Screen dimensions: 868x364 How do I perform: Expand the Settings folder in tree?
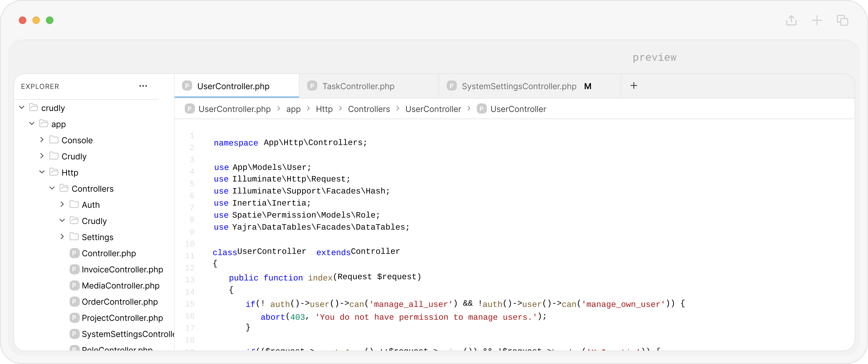click(x=62, y=237)
